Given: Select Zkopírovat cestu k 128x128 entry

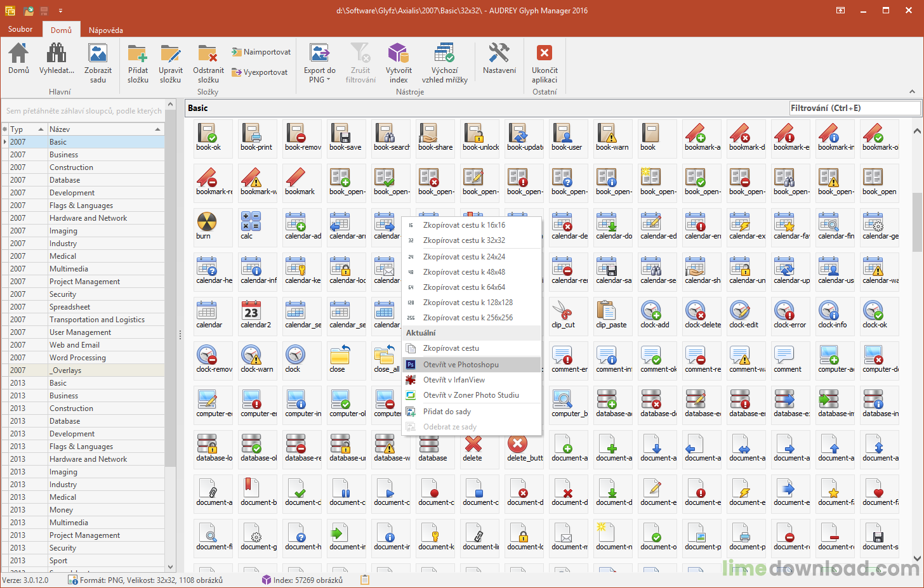Looking at the screenshot, I should pyautogui.click(x=468, y=303).
